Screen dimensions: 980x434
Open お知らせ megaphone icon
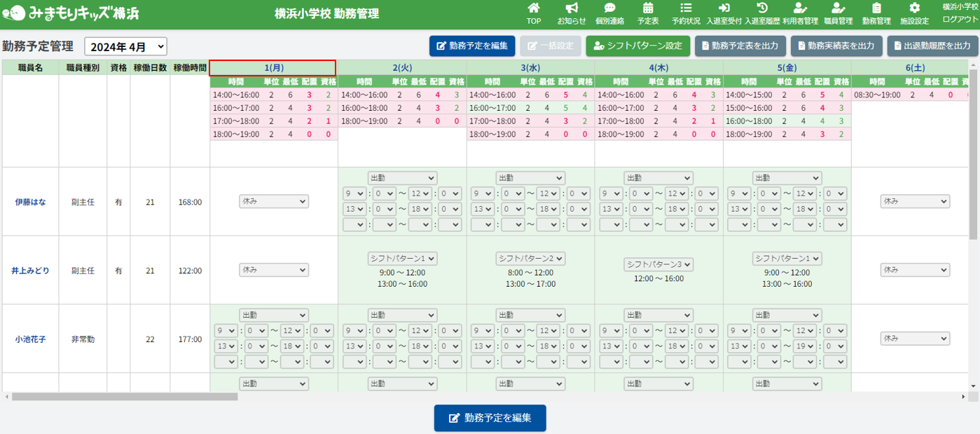pyautogui.click(x=572, y=8)
